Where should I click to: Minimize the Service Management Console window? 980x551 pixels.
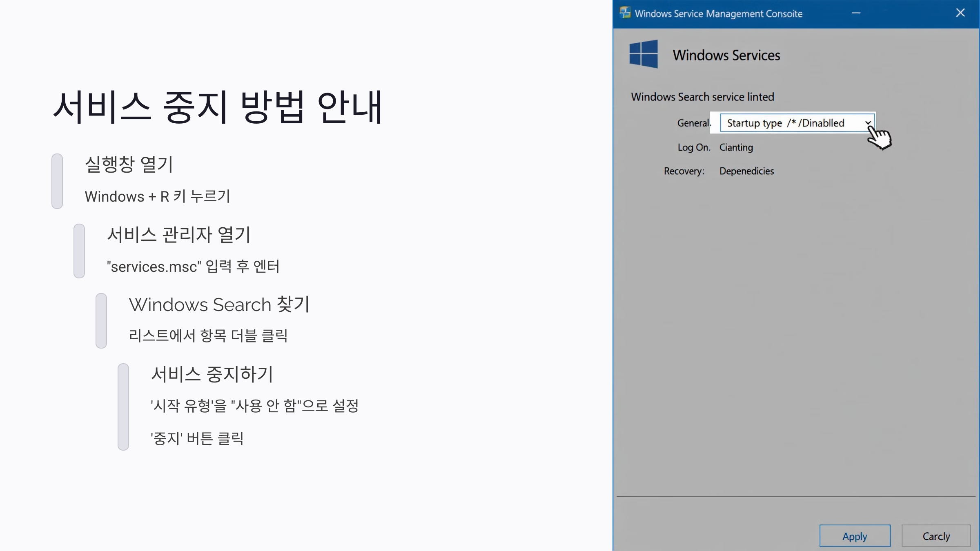click(x=856, y=13)
